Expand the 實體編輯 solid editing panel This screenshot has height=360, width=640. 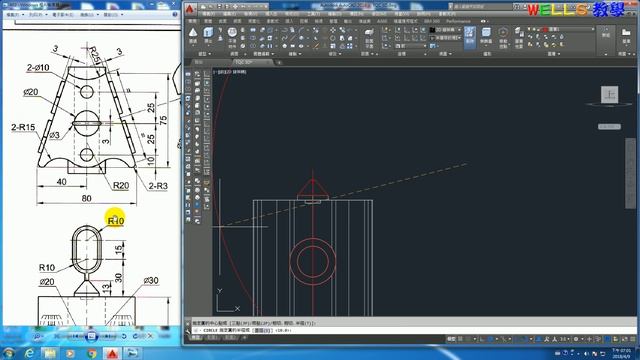263,54
